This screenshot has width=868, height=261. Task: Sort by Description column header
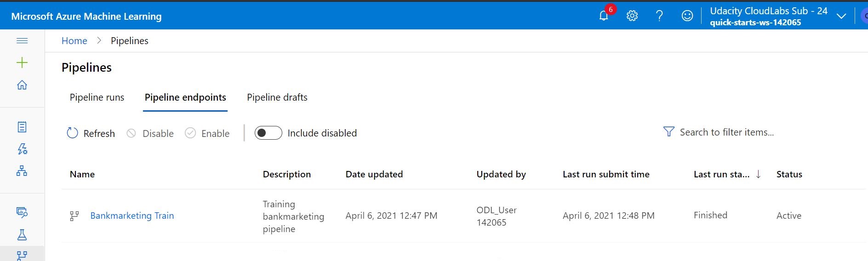click(287, 174)
